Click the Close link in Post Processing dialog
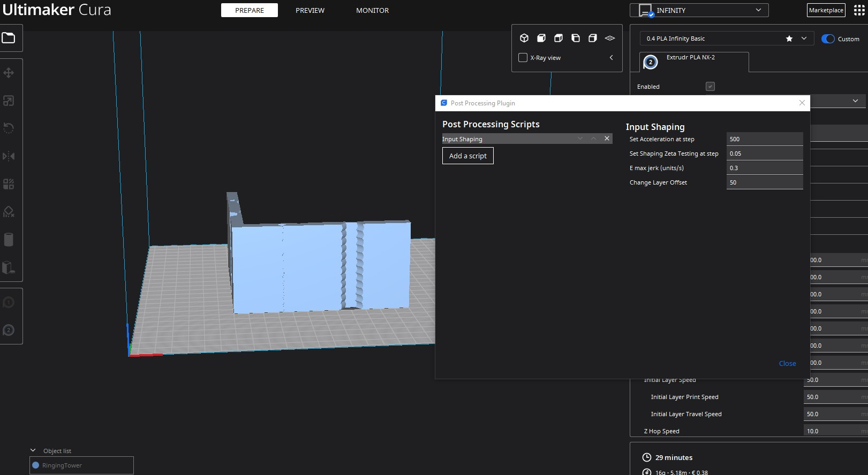This screenshot has width=868, height=475. tap(787, 364)
